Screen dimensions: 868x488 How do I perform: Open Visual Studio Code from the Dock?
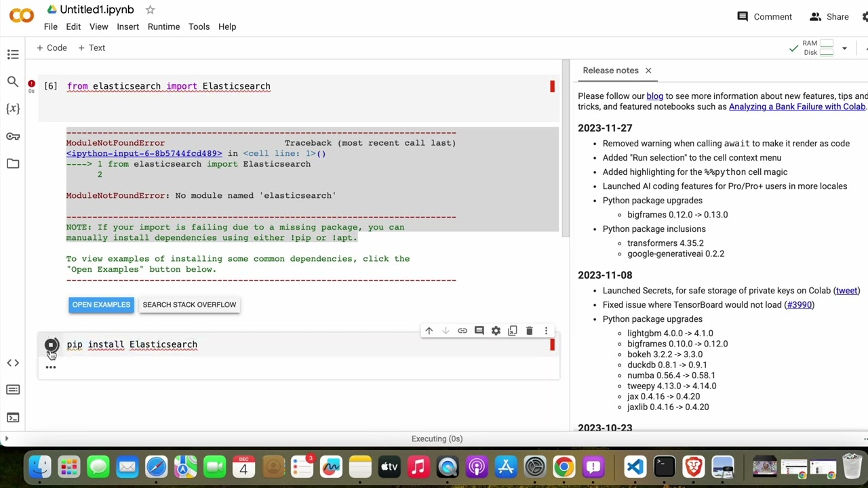[635, 467]
